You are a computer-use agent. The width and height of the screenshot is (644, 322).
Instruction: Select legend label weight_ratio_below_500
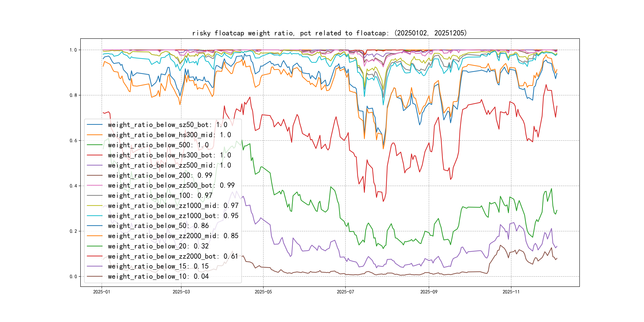(x=158, y=145)
